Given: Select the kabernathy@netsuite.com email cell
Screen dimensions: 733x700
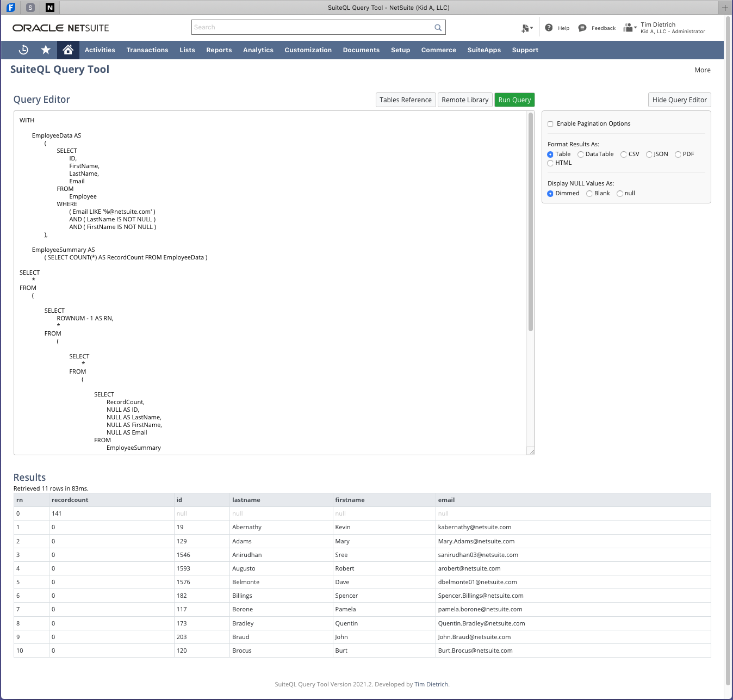Looking at the screenshot, I should 573,527.
